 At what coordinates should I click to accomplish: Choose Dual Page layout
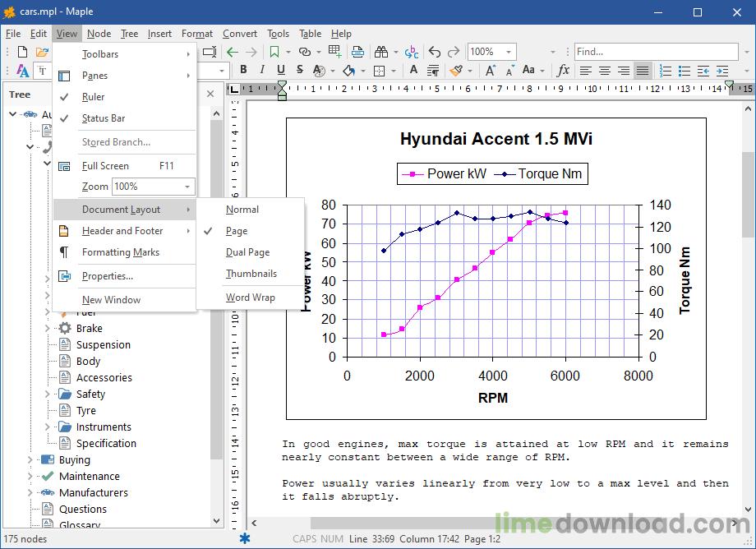pyautogui.click(x=251, y=252)
